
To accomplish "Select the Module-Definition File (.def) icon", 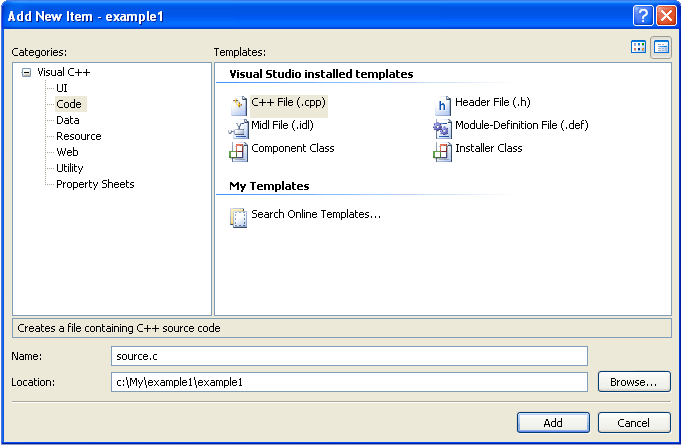I will coord(442,129).
